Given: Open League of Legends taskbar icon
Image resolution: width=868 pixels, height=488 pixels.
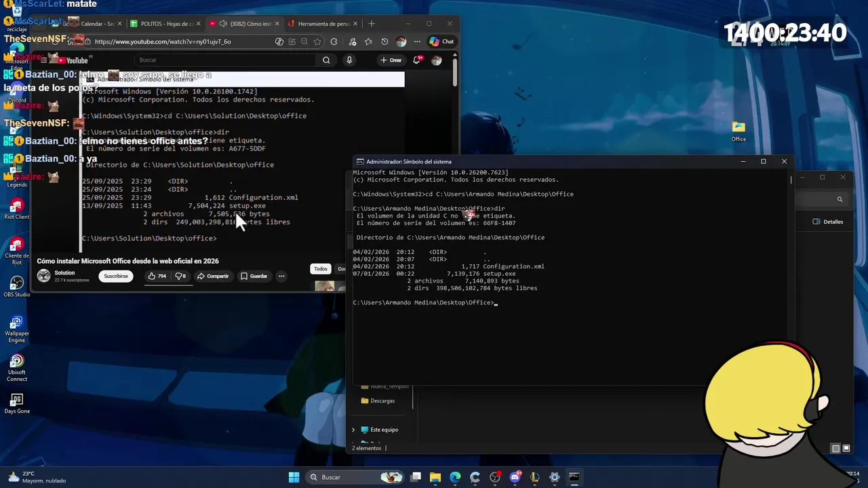Looking at the screenshot, I should [x=534, y=477].
